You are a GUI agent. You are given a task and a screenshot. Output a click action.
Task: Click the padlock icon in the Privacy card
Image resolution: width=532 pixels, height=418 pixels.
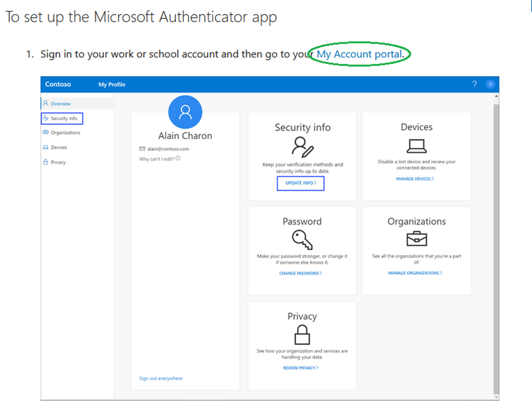pyautogui.click(x=302, y=335)
